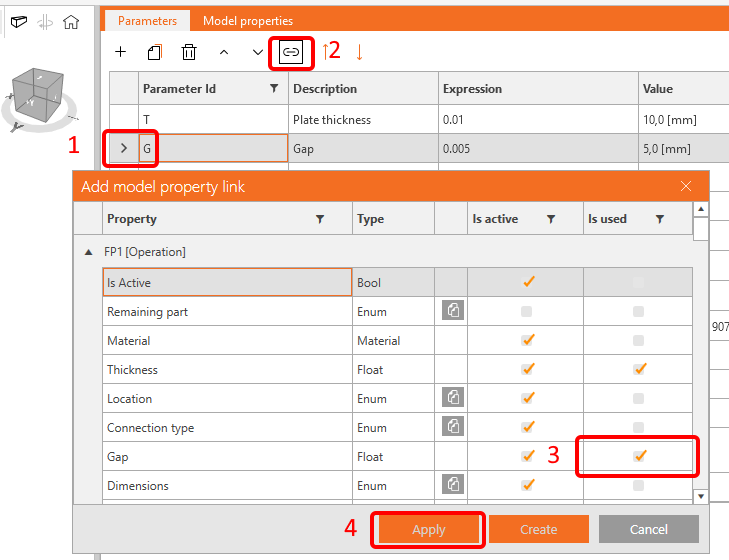The height and width of the screenshot is (560, 729).
Task: Click the link model property icon
Action: (x=291, y=52)
